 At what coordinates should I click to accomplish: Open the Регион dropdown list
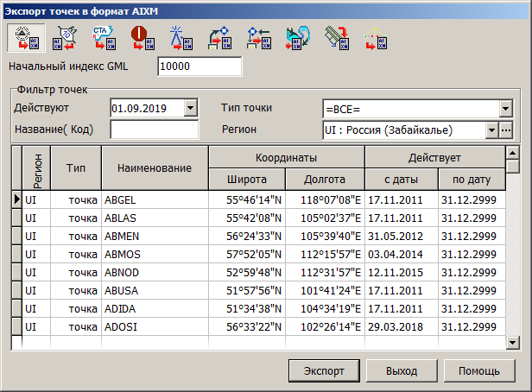point(491,130)
